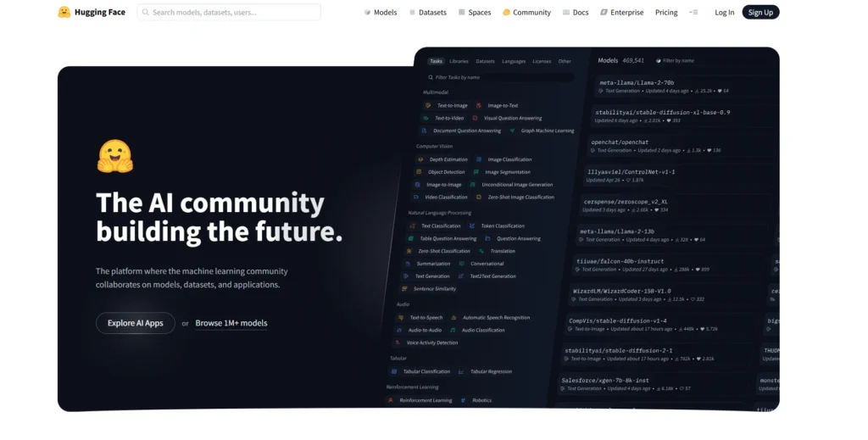This screenshot has height=440, width=868.
Task: Switch to the Libraries tab
Action: [459, 61]
